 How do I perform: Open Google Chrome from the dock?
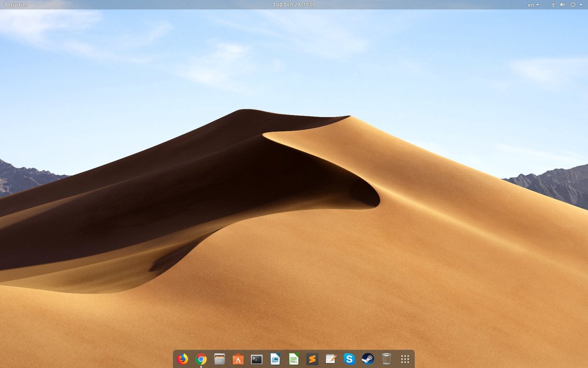tap(201, 359)
